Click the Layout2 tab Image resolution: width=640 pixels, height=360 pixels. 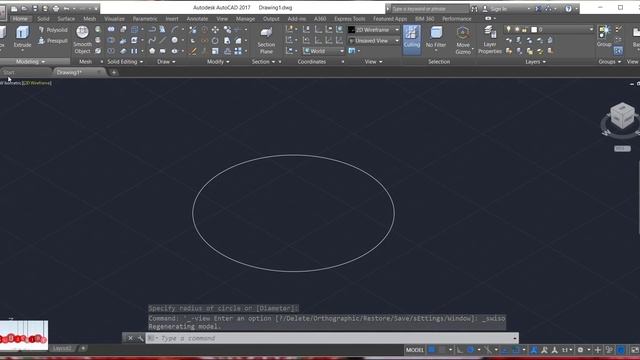62,348
